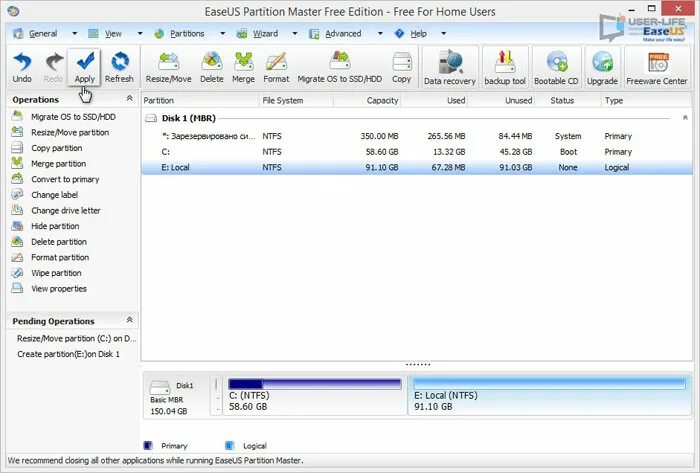Open the Advanced menu
Image resolution: width=700 pixels, height=473 pixels.
click(343, 33)
